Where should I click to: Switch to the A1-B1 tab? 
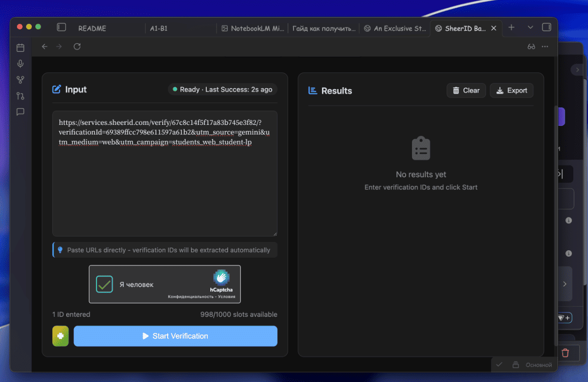159,28
